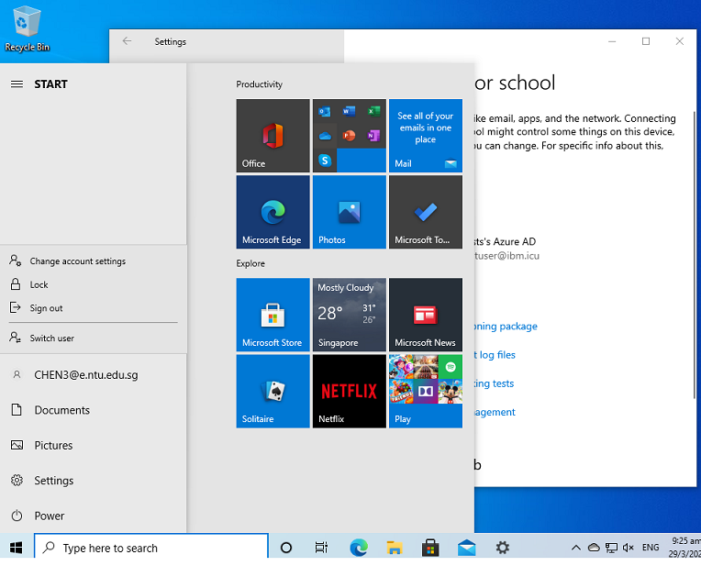Open the Office tile
This screenshot has height=588, width=701.
pos(273,136)
